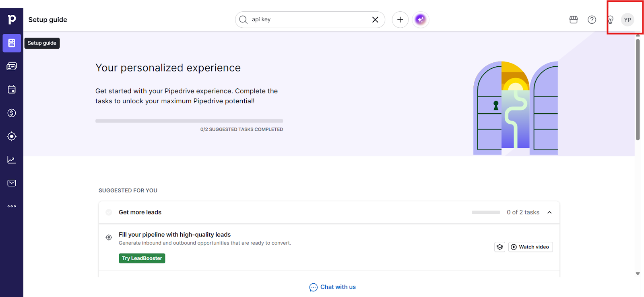The height and width of the screenshot is (297, 644).
Task: Open the Marketplace store icon
Action: click(x=574, y=20)
